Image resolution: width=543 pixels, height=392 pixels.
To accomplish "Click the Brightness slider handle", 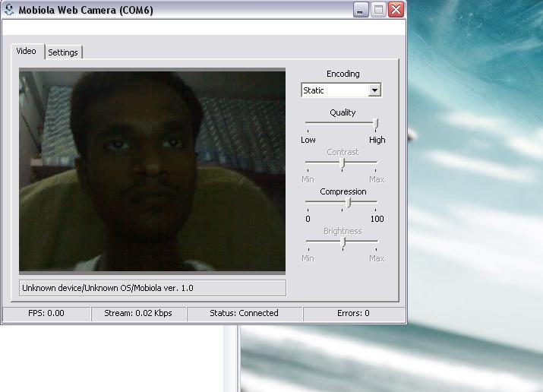I will 343,242.
